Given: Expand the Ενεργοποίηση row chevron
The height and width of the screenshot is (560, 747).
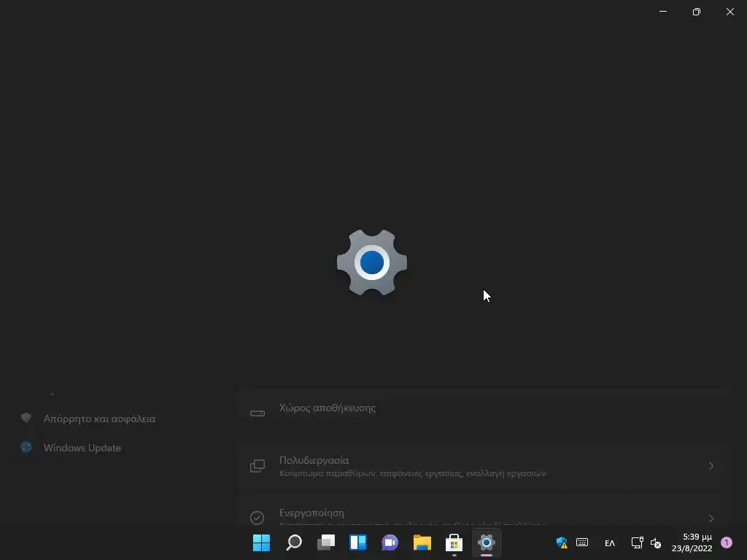Looking at the screenshot, I should [711, 518].
